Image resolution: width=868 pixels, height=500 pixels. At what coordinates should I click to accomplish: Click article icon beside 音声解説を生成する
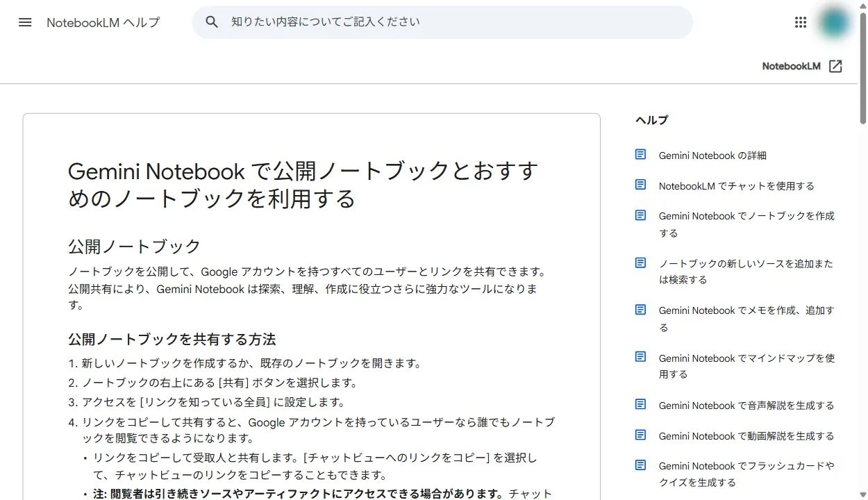[641, 404]
